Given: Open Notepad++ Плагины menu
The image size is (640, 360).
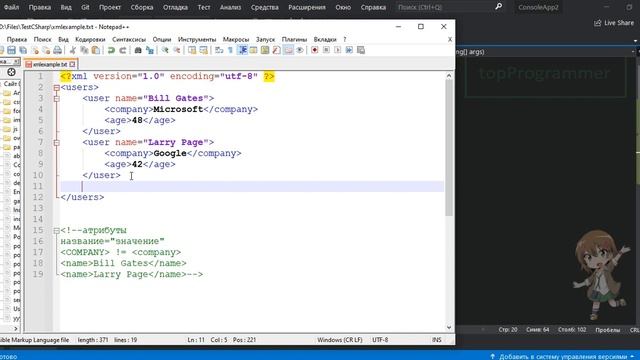Looking at the screenshot, I should [294, 40].
